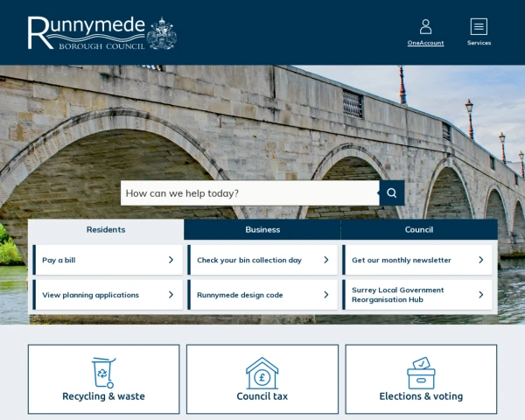The image size is (525, 420).
Task: Click the OneAccount text link
Action: tap(425, 43)
